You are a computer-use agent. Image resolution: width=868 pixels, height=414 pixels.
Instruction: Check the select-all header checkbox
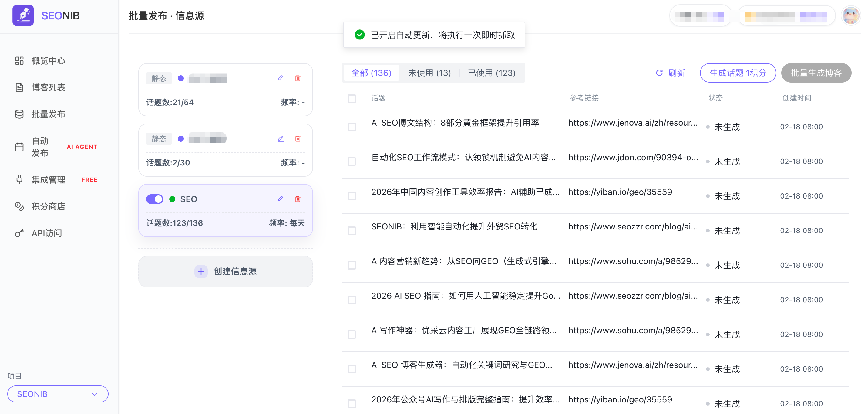[352, 98]
